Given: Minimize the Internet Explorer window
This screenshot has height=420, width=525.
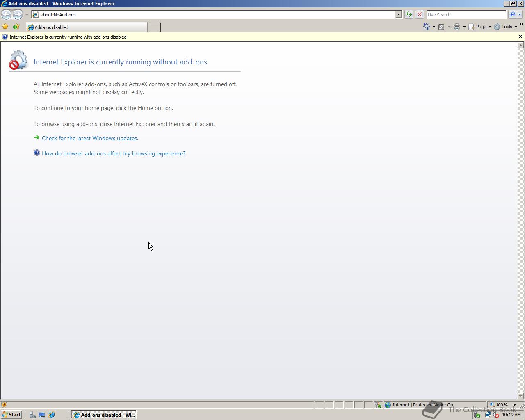Looking at the screenshot, I should point(507,3).
